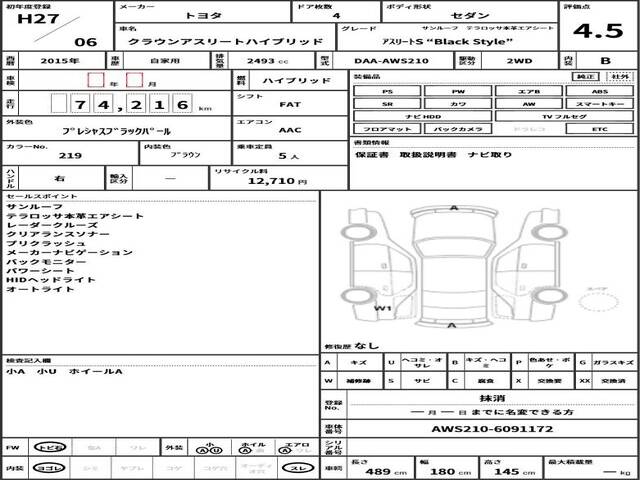Viewport: 640px width, 480px height.
Task: Click the A mark on the rear bumper
Action: coord(452,325)
